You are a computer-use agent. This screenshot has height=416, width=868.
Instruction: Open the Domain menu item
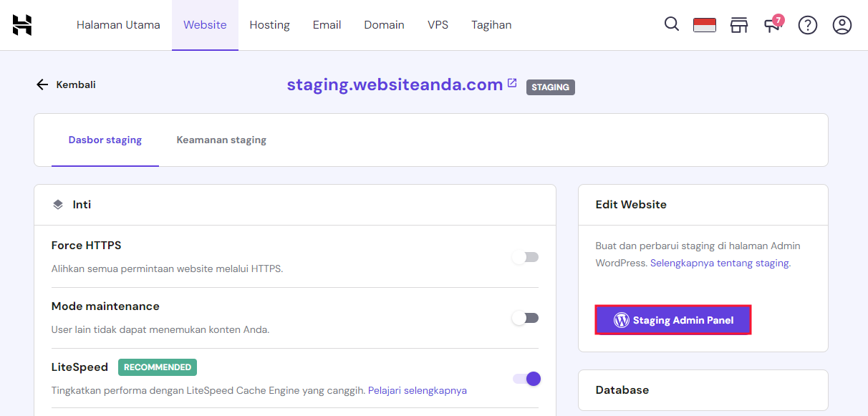coord(384,25)
